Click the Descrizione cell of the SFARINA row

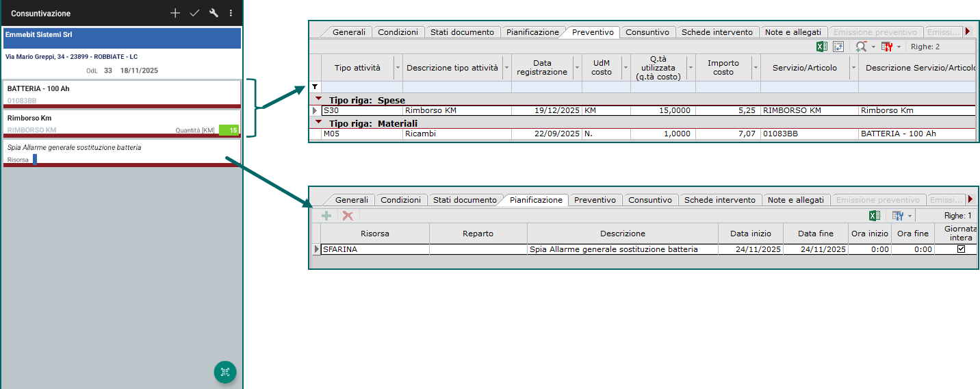pyautogui.click(x=622, y=249)
